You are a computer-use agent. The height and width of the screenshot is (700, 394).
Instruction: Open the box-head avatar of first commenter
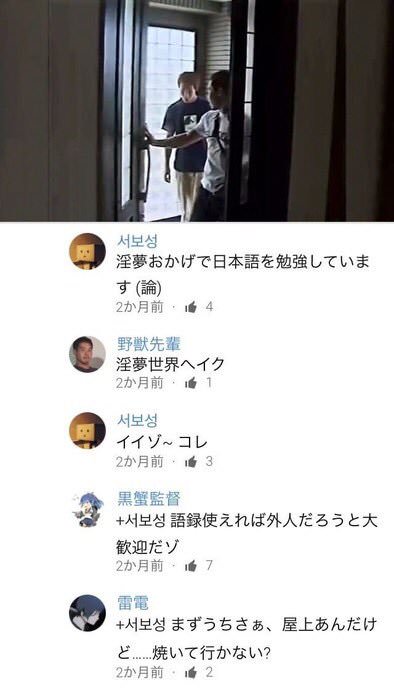tap(87, 251)
